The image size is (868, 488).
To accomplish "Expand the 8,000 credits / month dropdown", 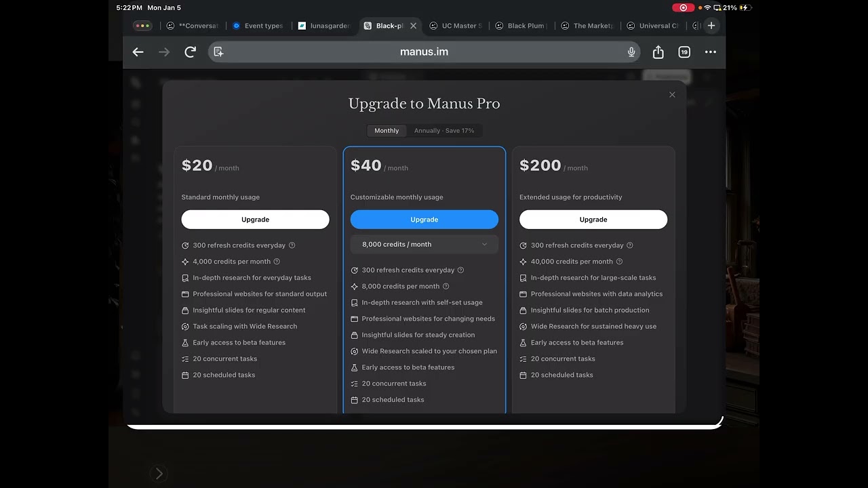I will (425, 245).
